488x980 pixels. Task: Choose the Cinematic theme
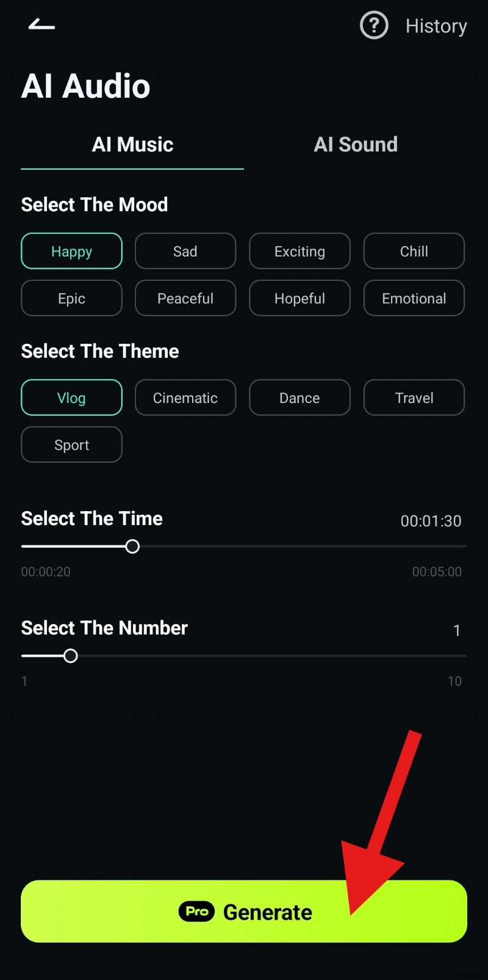[185, 397]
